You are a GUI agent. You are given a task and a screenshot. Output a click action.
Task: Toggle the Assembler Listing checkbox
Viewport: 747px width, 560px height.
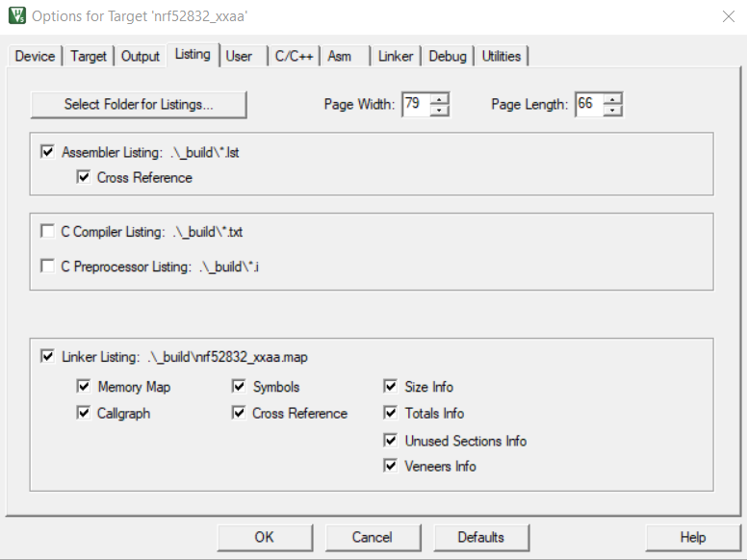coord(47,152)
